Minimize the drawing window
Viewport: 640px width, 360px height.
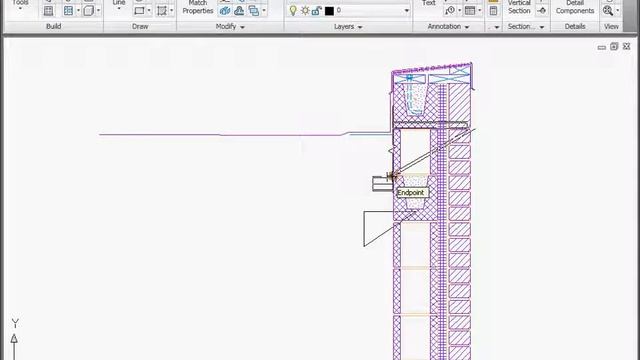[x=601, y=47]
